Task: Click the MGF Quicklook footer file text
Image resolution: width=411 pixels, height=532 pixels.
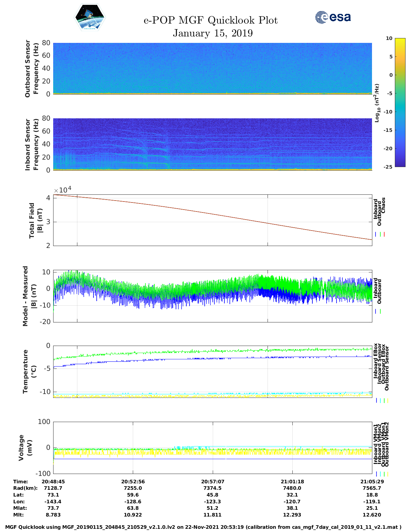Action: pyautogui.click(x=203, y=527)
